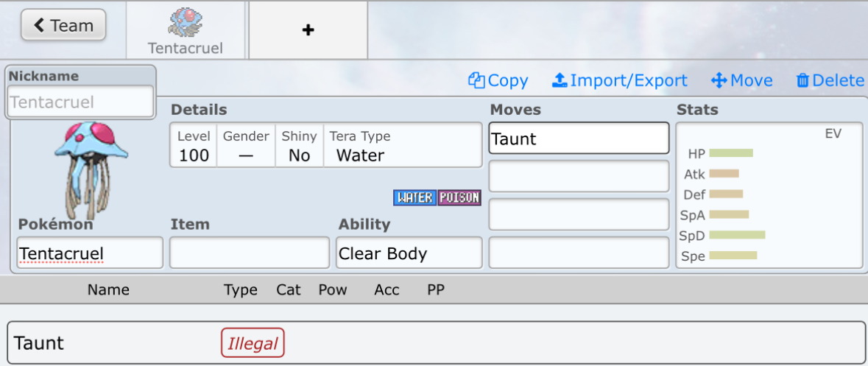868x366 pixels.
Task: Click the Move arrows icon
Action: click(719, 81)
